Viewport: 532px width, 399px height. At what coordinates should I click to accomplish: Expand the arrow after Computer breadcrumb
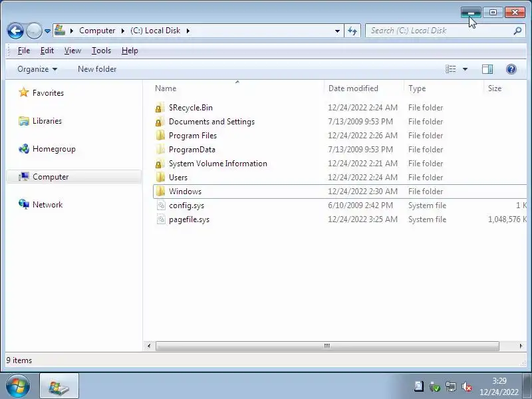click(123, 31)
